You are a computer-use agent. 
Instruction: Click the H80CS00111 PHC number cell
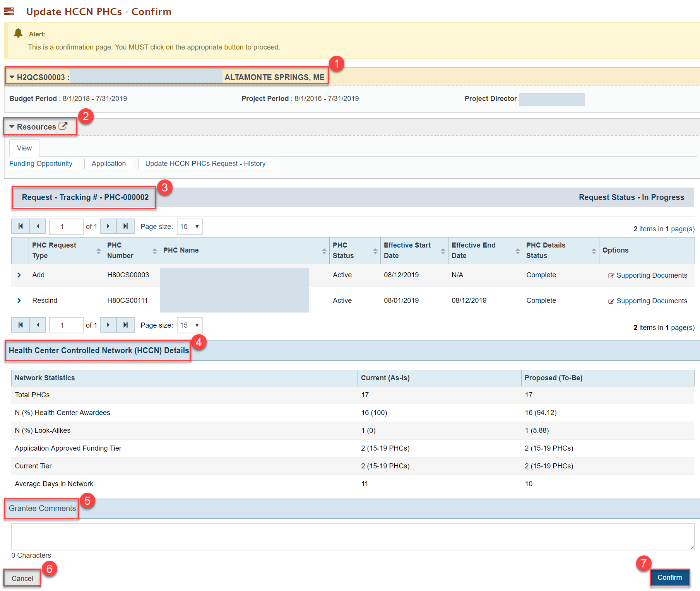[127, 301]
